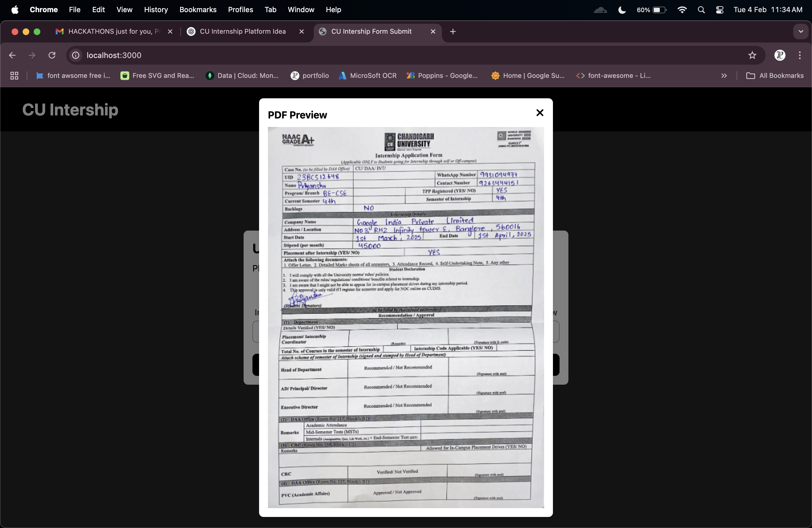
Task: Open a new tab with plus
Action: [453, 32]
